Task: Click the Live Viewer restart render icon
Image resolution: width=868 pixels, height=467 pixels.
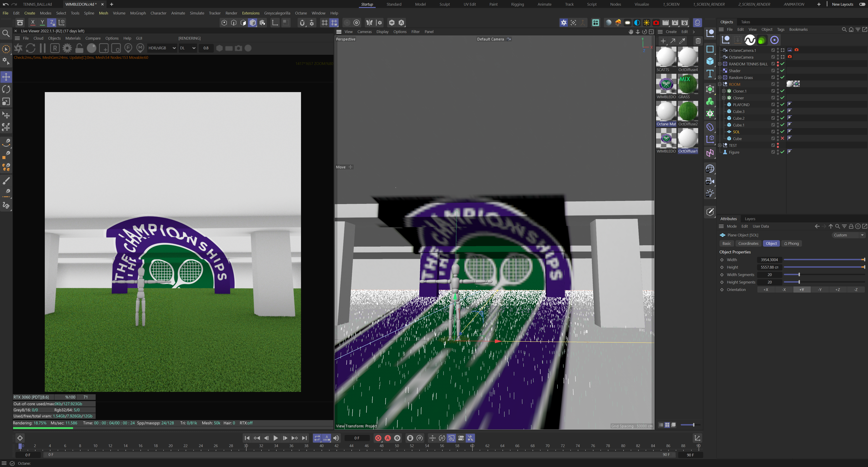Action: 30,48
